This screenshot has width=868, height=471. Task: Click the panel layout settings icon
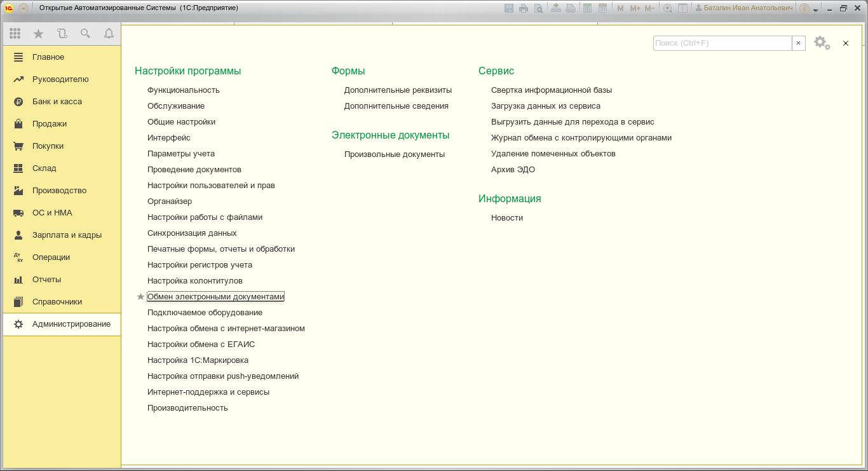pyautogui.click(x=682, y=8)
